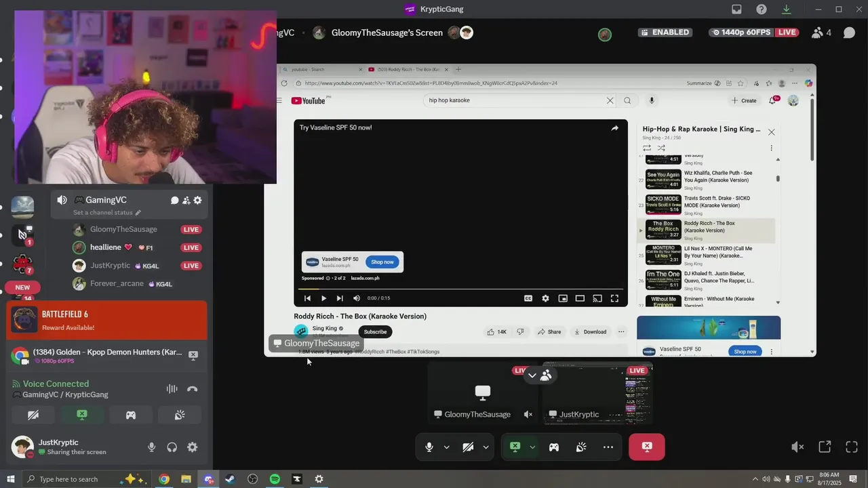Image resolution: width=868 pixels, height=488 pixels.
Task: Start an activity from the sidebar gamepad button
Action: coord(131,415)
